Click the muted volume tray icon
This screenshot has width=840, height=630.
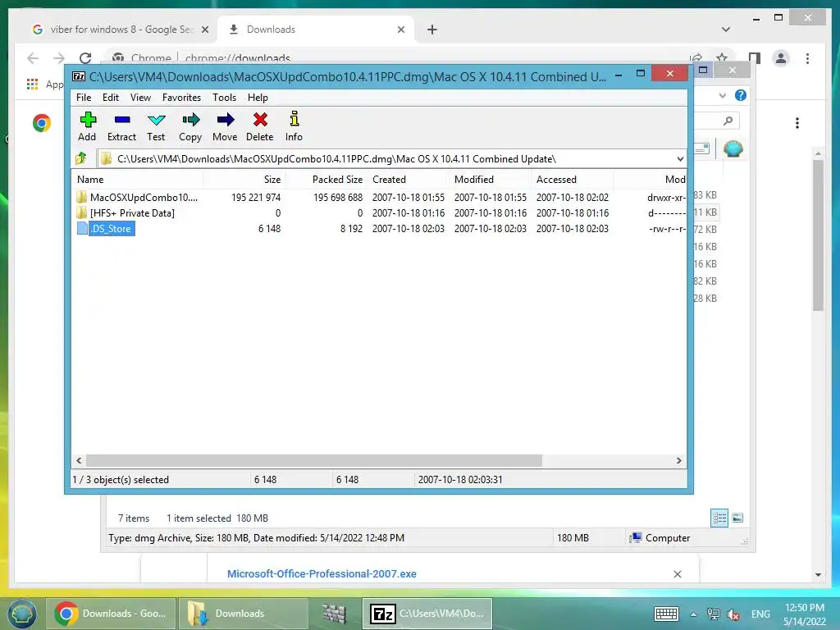733,614
